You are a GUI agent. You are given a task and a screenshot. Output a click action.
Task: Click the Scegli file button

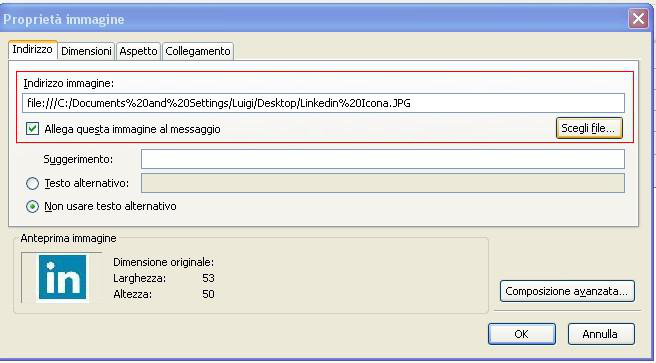pyautogui.click(x=589, y=128)
